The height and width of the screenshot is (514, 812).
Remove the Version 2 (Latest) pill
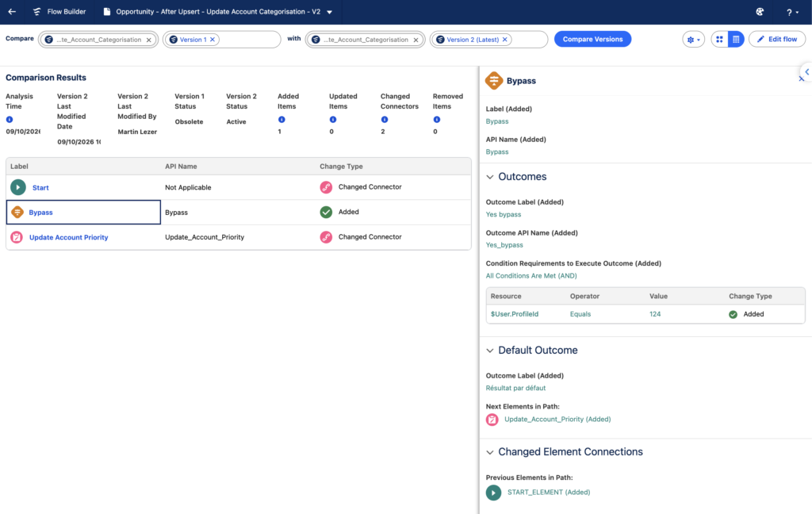pyautogui.click(x=505, y=40)
